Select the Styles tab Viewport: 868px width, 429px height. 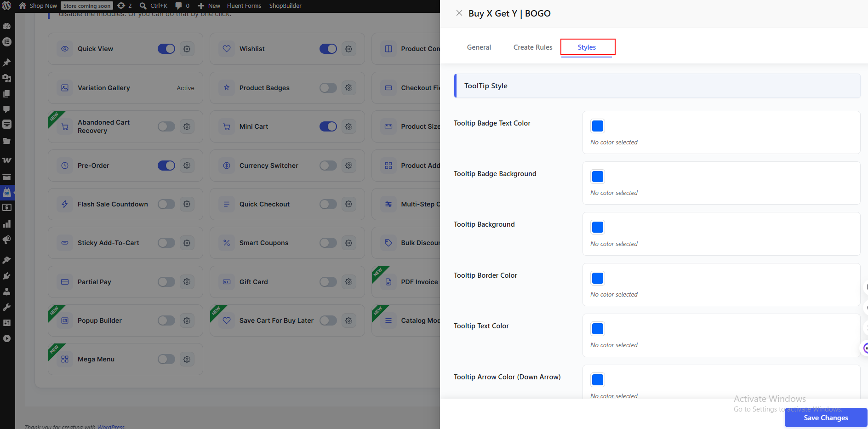[x=587, y=47]
